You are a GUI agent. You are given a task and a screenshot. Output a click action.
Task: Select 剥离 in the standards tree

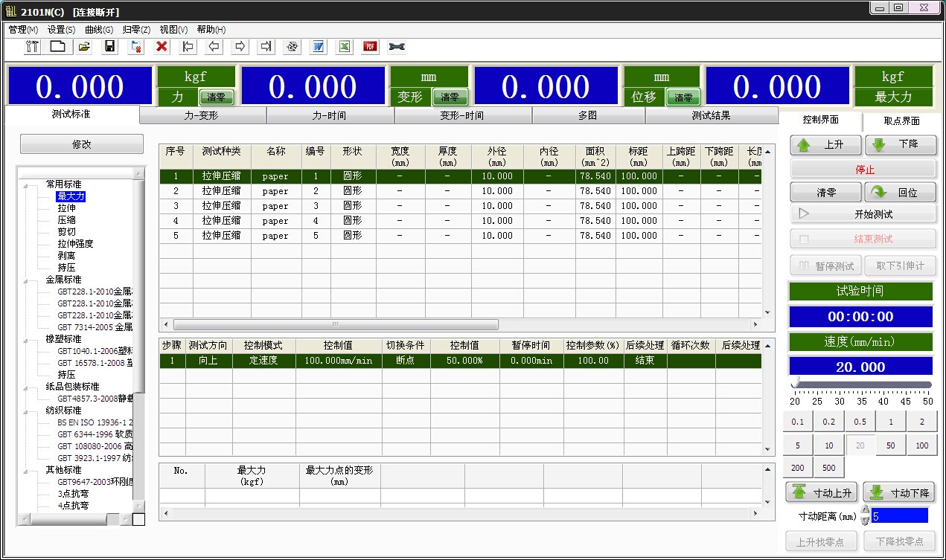click(66, 256)
